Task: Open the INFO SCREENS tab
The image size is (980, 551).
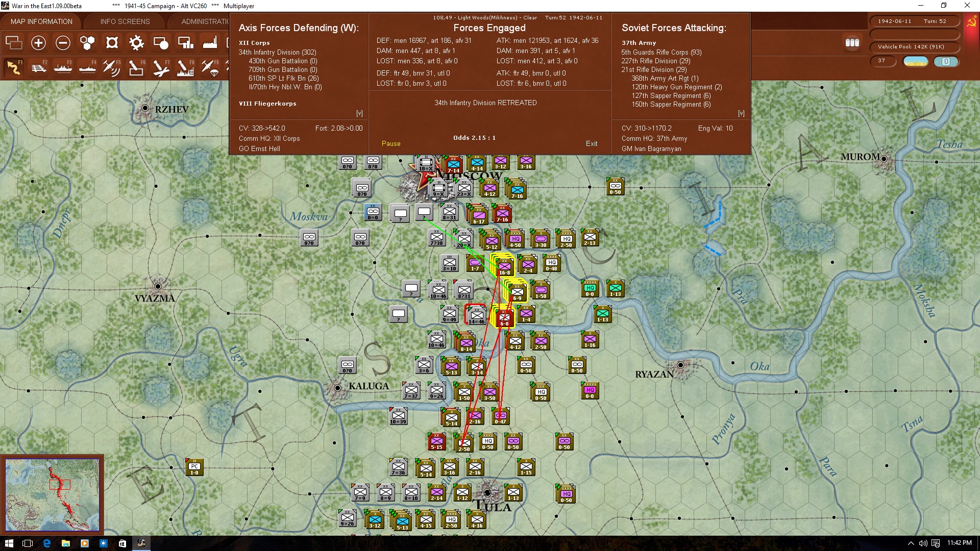Action: [125, 21]
